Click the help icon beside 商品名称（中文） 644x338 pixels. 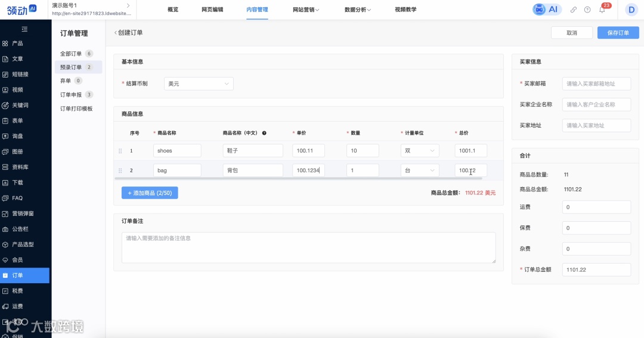tap(264, 133)
